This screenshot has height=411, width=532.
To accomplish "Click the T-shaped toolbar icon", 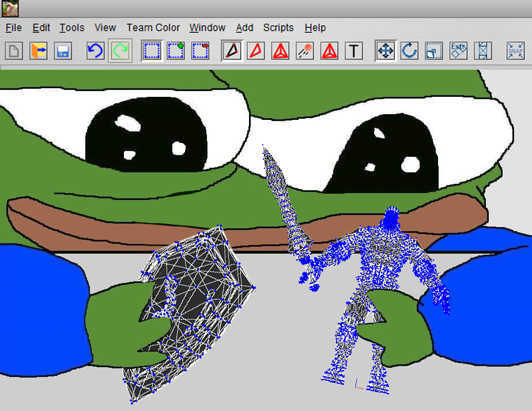I will (353, 51).
